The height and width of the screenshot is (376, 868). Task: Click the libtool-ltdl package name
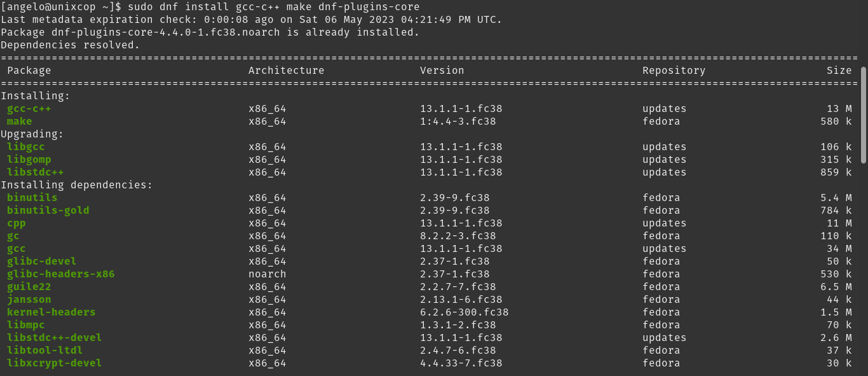(45, 351)
